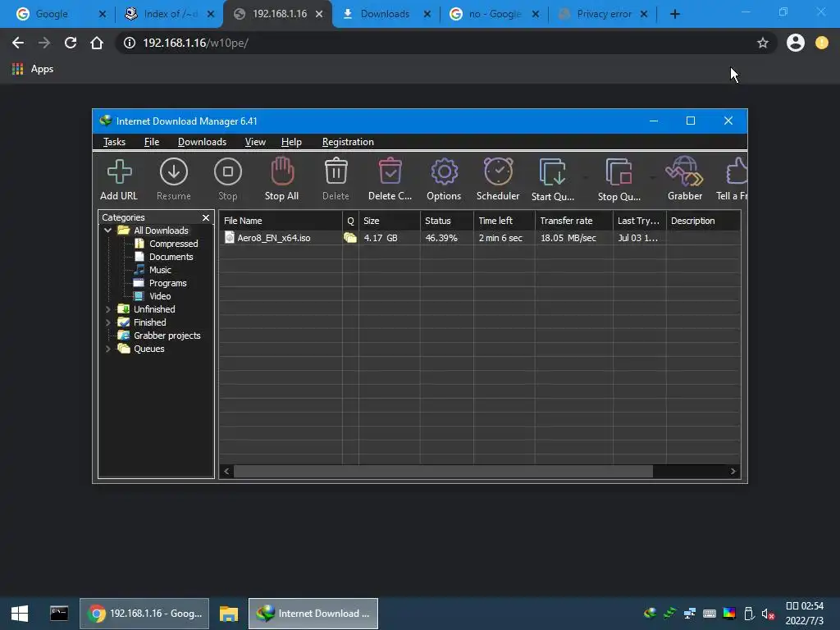This screenshot has width=840, height=630.
Task: Click the Add URL toolbar icon
Action: (x=119, y=172)
